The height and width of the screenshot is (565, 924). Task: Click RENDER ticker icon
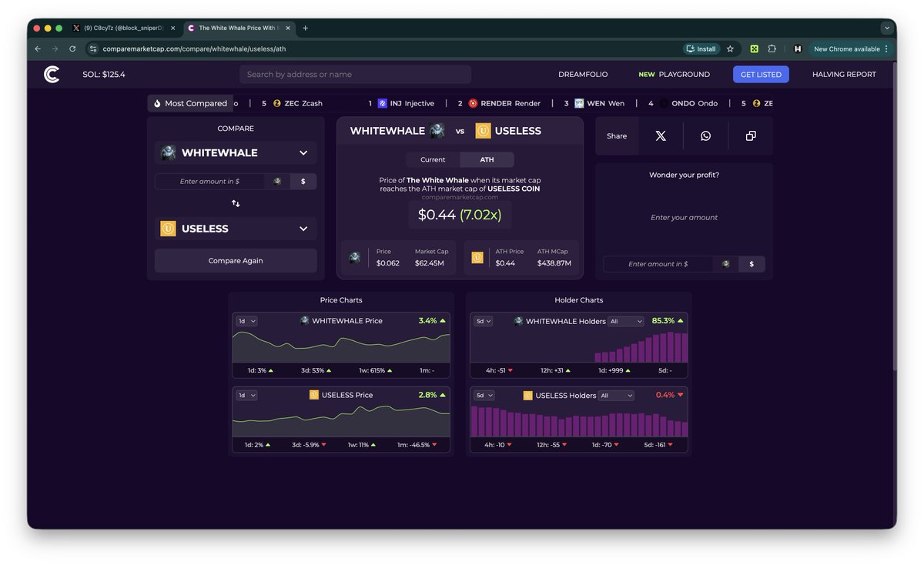(473, 103)
